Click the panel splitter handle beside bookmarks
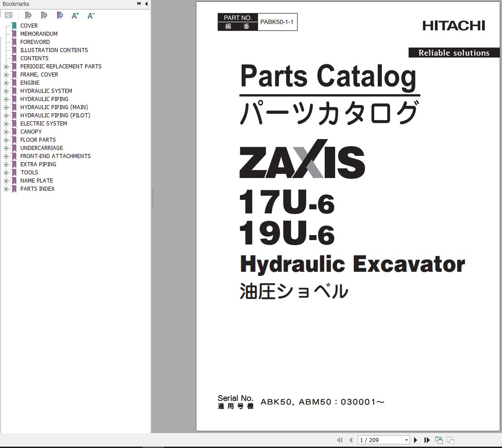This screenshot has height=448, width=502. point(153,198)
